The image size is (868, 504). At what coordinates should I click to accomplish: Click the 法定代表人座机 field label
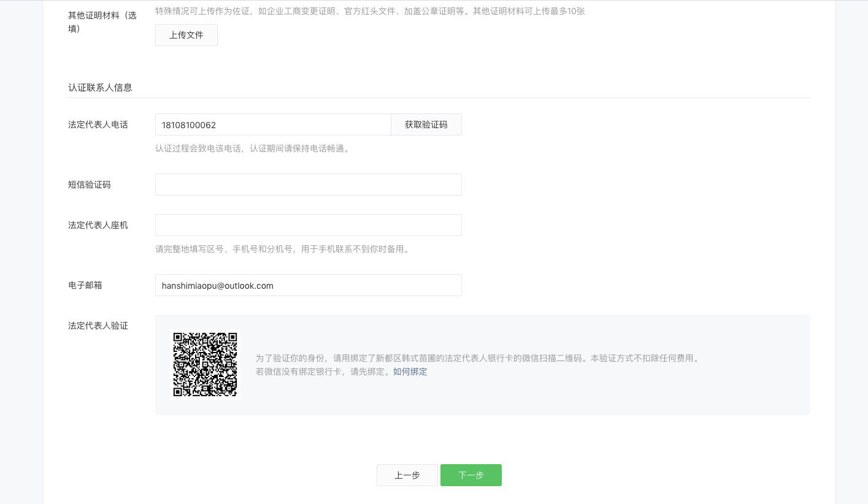pos(98,225)
